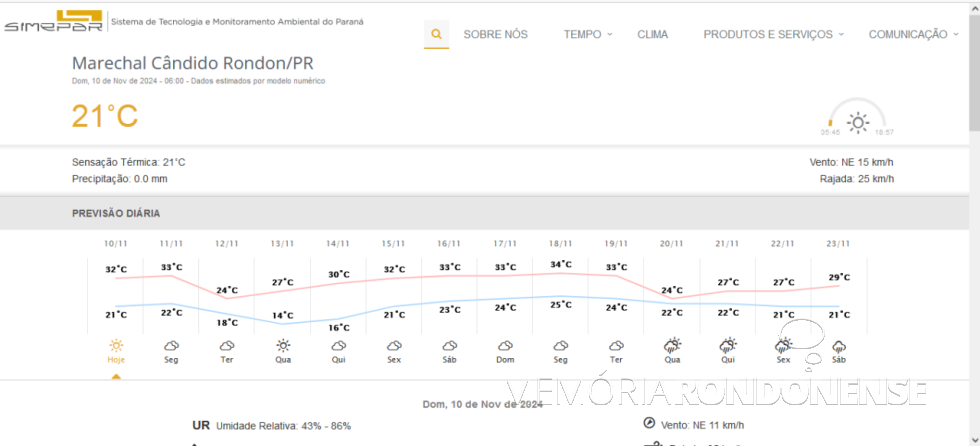Click the sunrise-sunset sun arc icon
This screenshot has height=446, width=980.
click(857, 121)
